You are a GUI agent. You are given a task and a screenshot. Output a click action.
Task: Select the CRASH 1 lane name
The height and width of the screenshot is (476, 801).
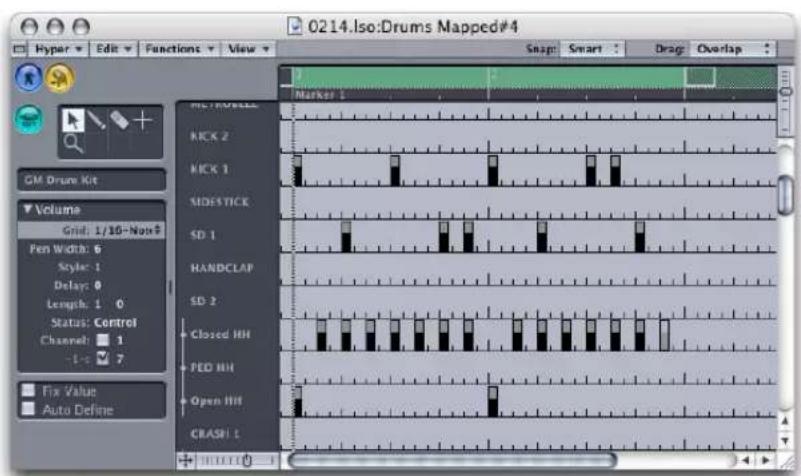click(x=215, y=434)
